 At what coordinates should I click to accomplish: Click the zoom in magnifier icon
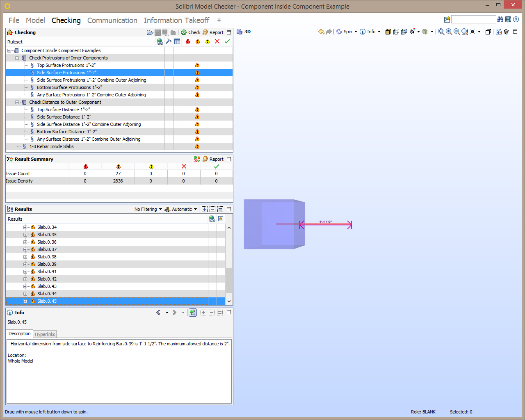pyautogui.click(x=449, y=32)
